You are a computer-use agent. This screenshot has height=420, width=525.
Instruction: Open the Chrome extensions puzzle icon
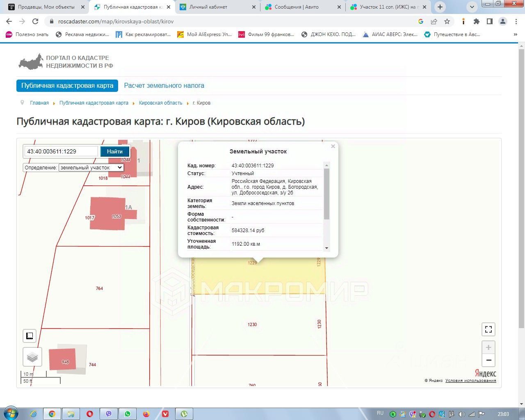tap(476, 21)
